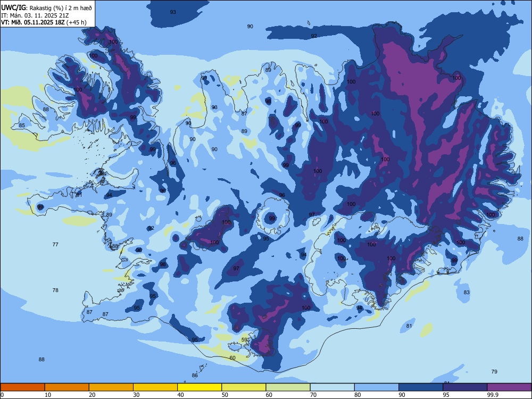Image resolution: width=532 pixels, height=399 pixels.
Task: Click the legend tick label '30'
Action: (136, 395)
